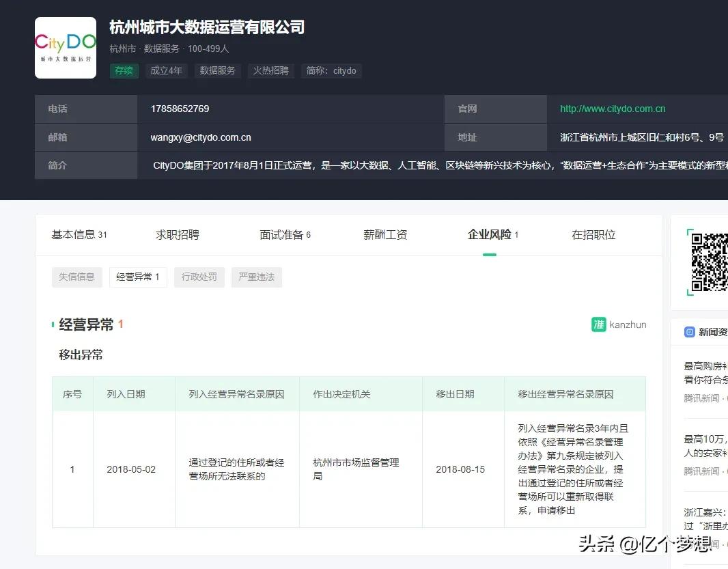
Task: Toggle the 严重违法 filter chip
Action: pyautogui.click(x=256, y=277)
